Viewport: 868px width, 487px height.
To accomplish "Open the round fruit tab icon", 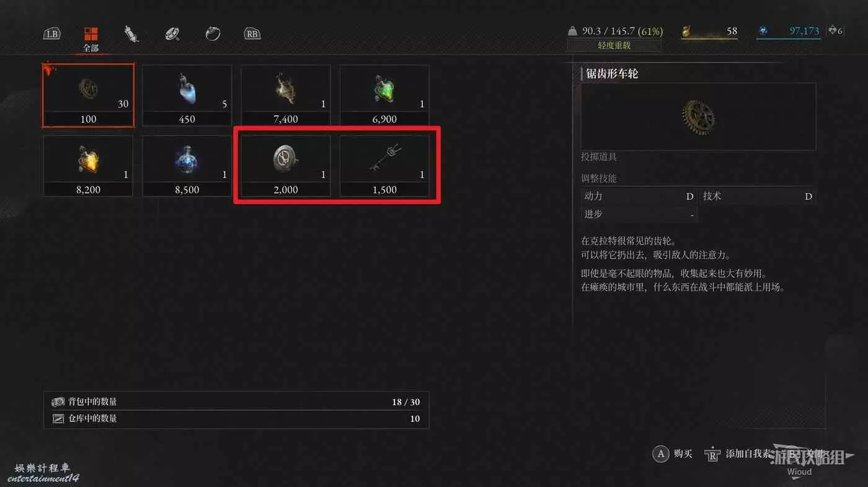I will tap(213, 33).
